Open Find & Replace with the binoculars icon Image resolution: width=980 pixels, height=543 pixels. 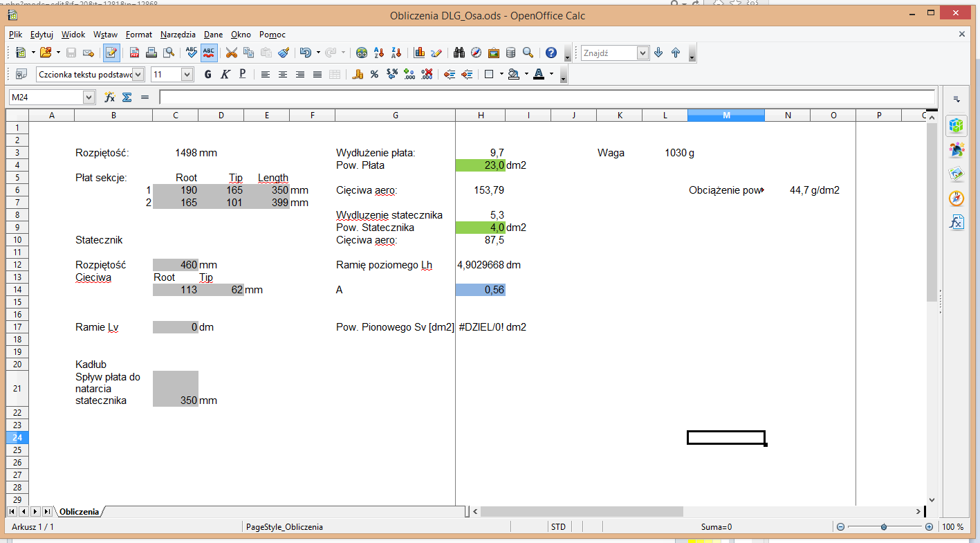click(459, 53)
